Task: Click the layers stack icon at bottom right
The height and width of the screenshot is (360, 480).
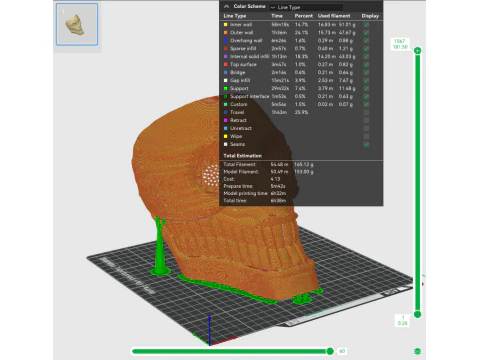Action: 417,351
